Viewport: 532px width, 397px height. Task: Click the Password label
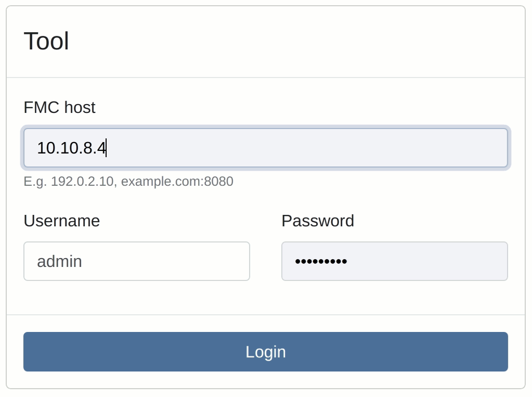tap(318, 221)
